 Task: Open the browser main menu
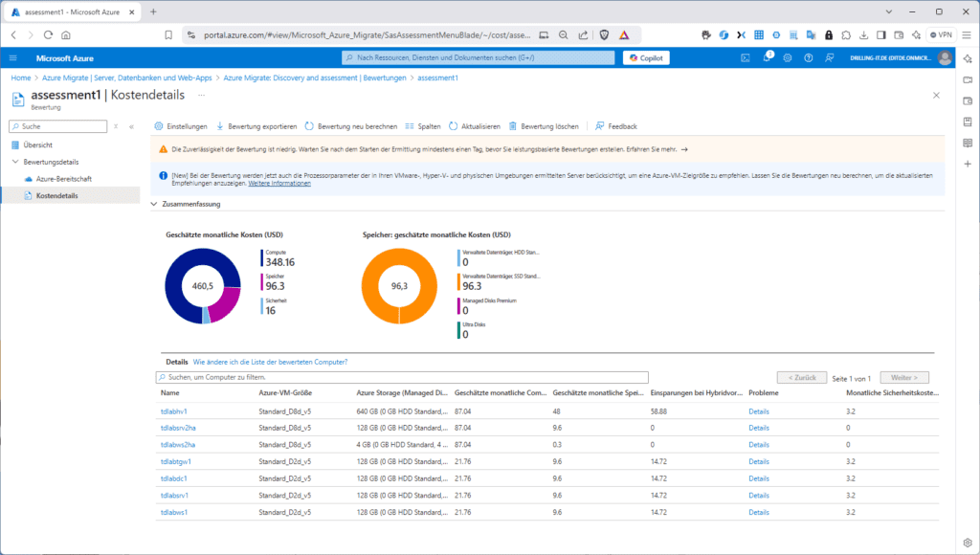[x=967, y=35]
